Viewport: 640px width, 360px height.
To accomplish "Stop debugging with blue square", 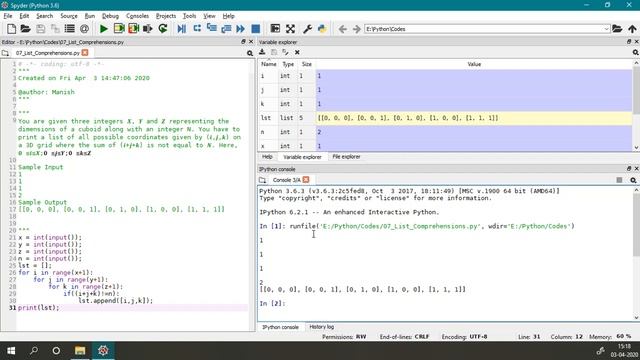I will (256, 29).
